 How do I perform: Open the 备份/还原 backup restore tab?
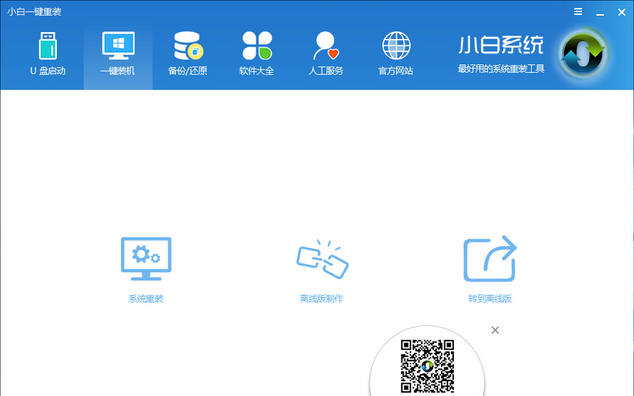point(188,55)
